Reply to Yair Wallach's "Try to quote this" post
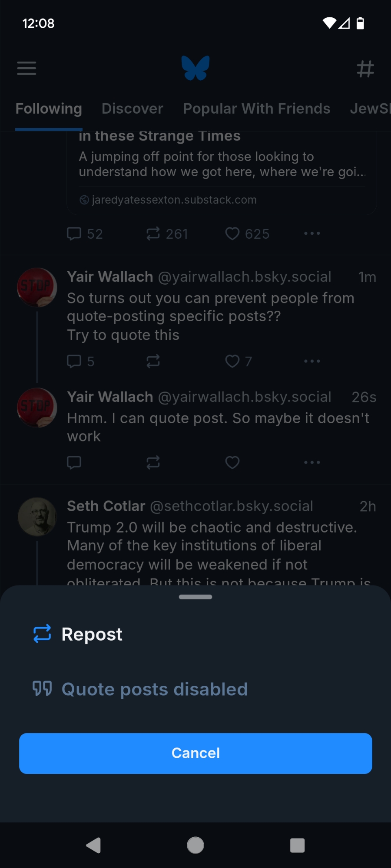Image resolution: width=391 pixels, height=868 pixels. tap(74, 361)
